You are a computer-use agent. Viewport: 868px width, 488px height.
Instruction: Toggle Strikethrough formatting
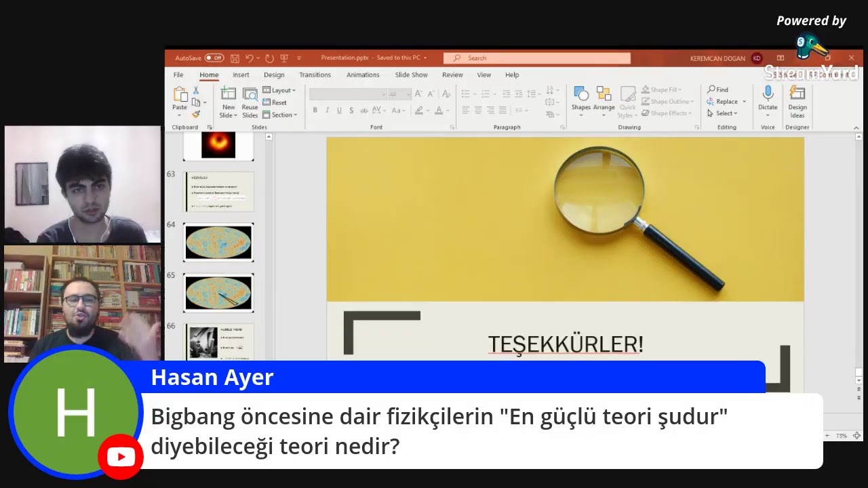tap(365, 110)
